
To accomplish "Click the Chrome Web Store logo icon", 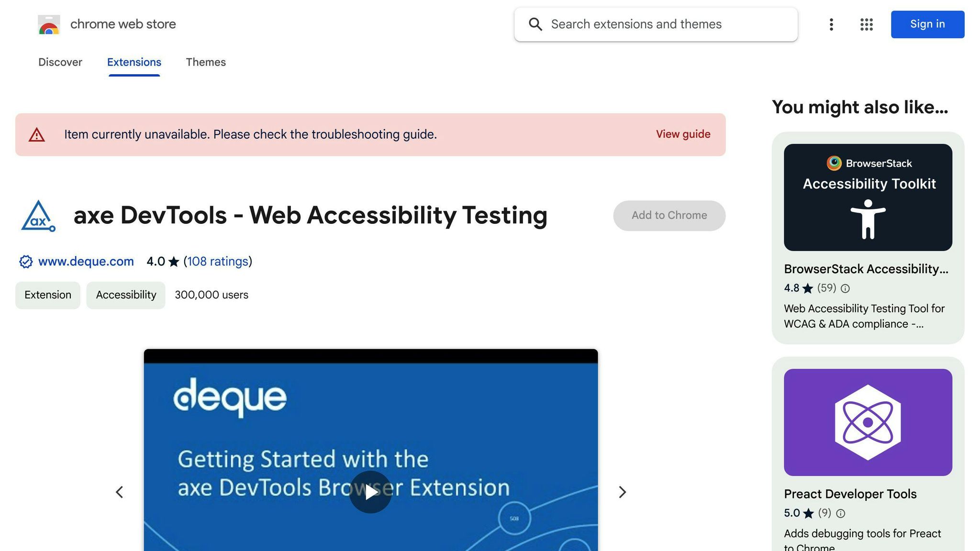I will (x=49, y=24).
